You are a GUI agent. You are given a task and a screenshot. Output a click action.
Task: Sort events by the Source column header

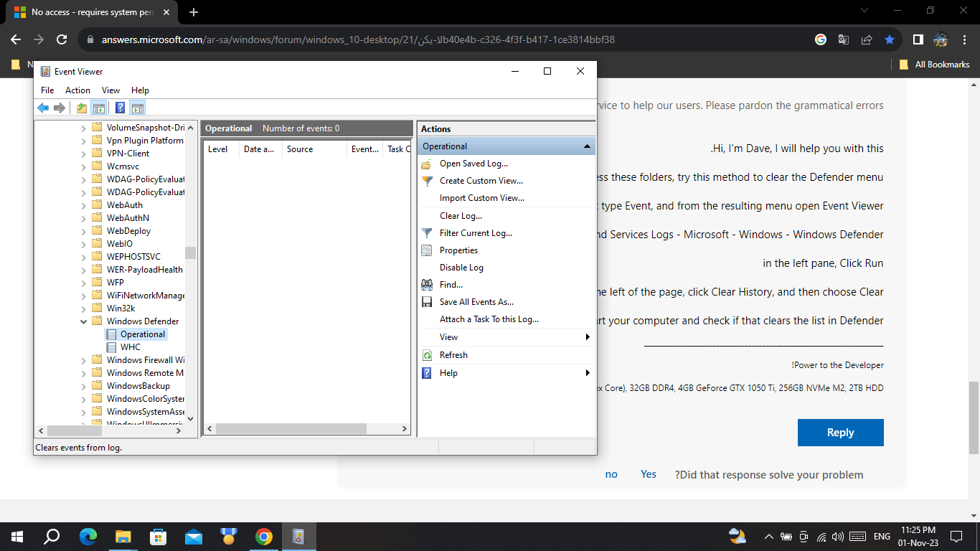314,149
